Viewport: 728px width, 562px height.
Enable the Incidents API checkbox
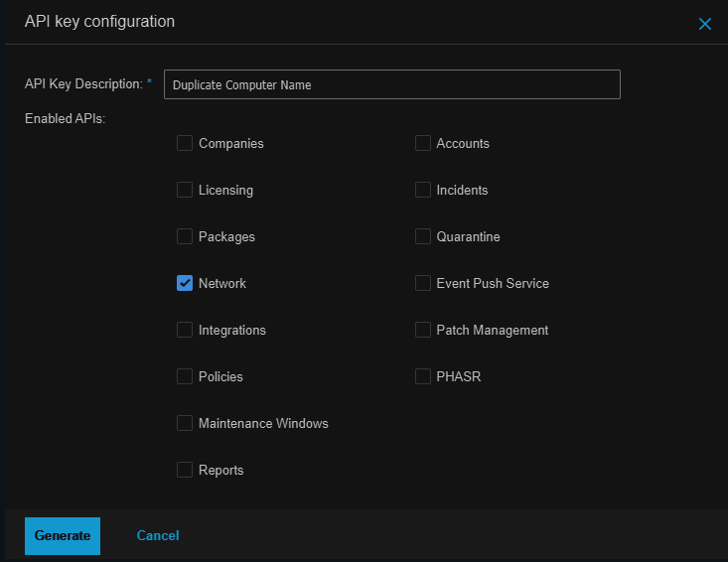pyautogui.click(x=423, y=190)
